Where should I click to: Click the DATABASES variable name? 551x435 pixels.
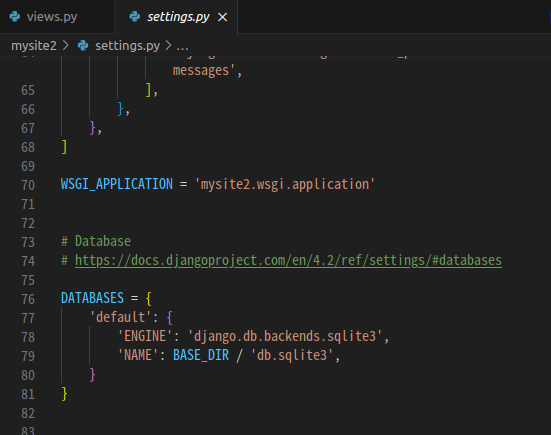click(92, 298)
